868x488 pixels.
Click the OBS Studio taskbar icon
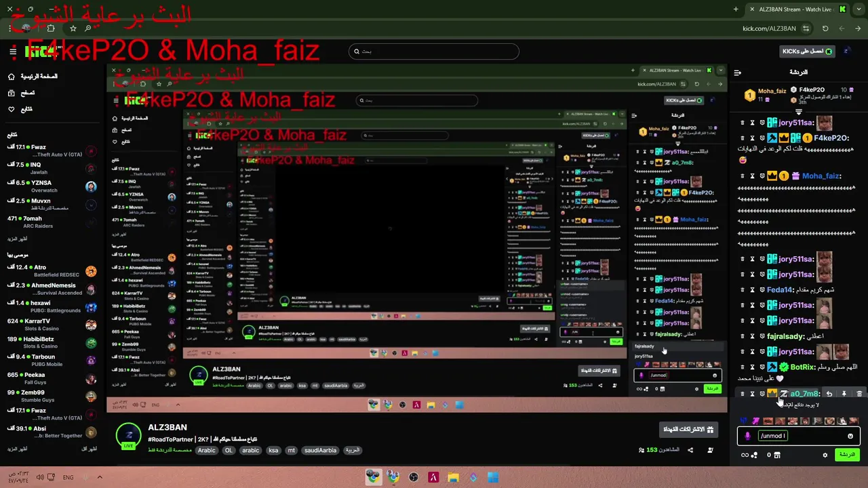click(x=414, y=477)
